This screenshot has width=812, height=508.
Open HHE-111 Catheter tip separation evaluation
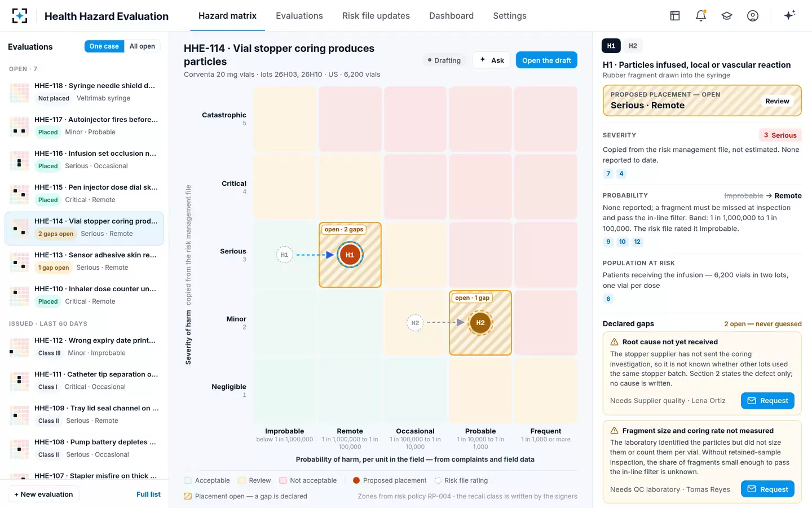pyautogui.click(x=84, y=381)
